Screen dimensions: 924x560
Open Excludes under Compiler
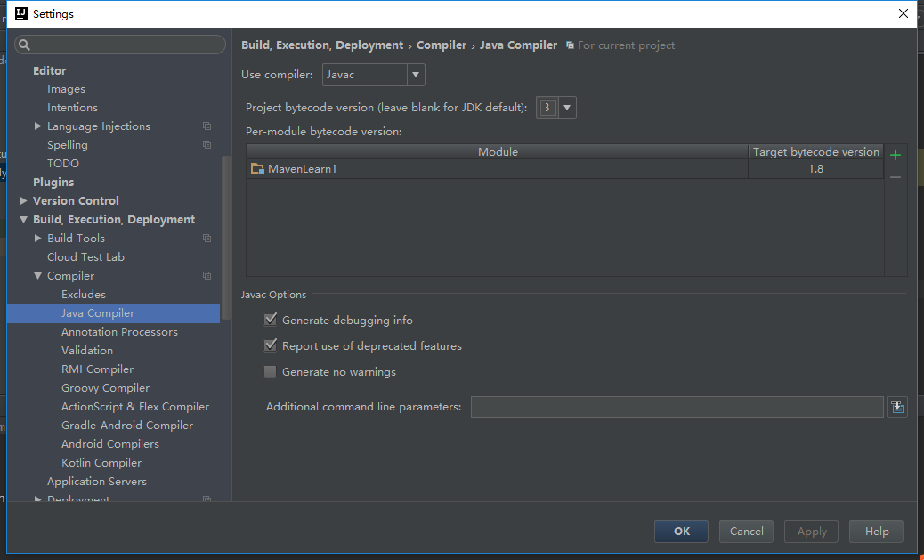(84, 294)
